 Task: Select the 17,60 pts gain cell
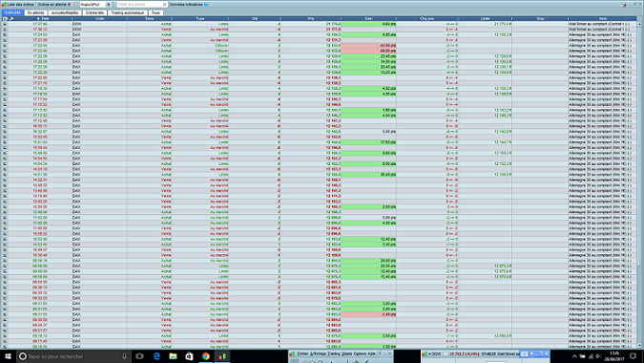click(x=368, y=142)
